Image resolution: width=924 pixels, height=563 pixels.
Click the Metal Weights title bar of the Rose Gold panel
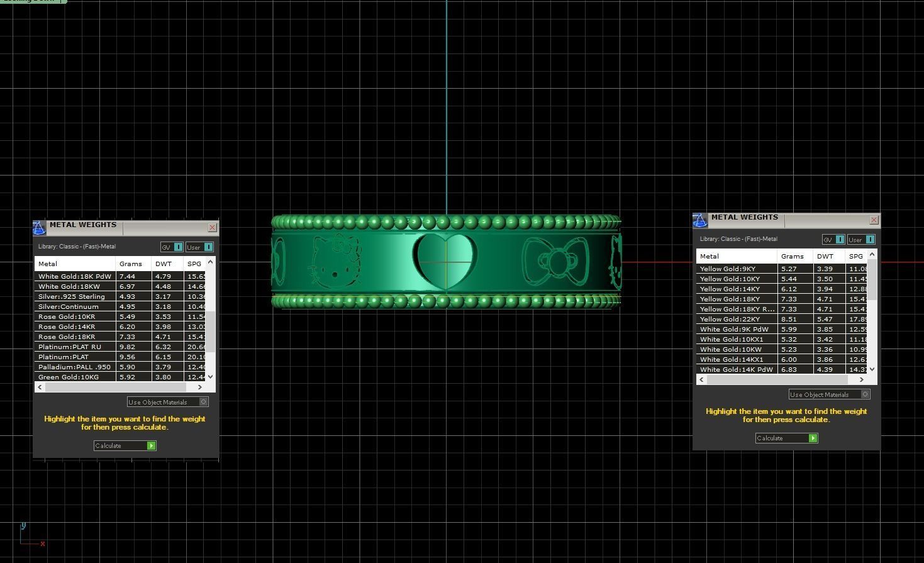(x=126, y=228)
